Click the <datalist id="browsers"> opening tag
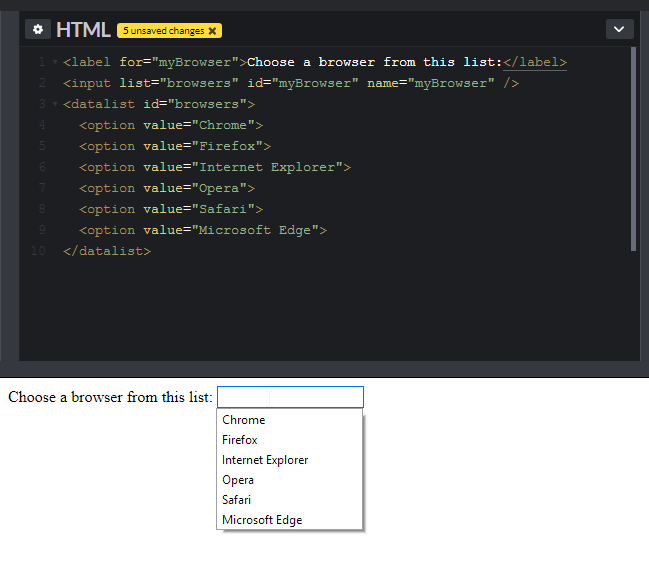The width and height of the screenshot is (649, 587). coord(159,104)
